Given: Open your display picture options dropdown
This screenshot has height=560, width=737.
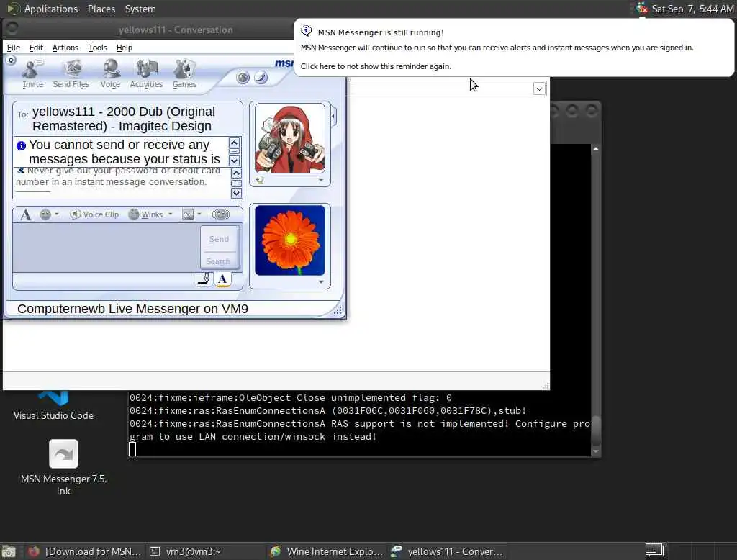Looking at the screenshot, I should click(x=321, y=281).
